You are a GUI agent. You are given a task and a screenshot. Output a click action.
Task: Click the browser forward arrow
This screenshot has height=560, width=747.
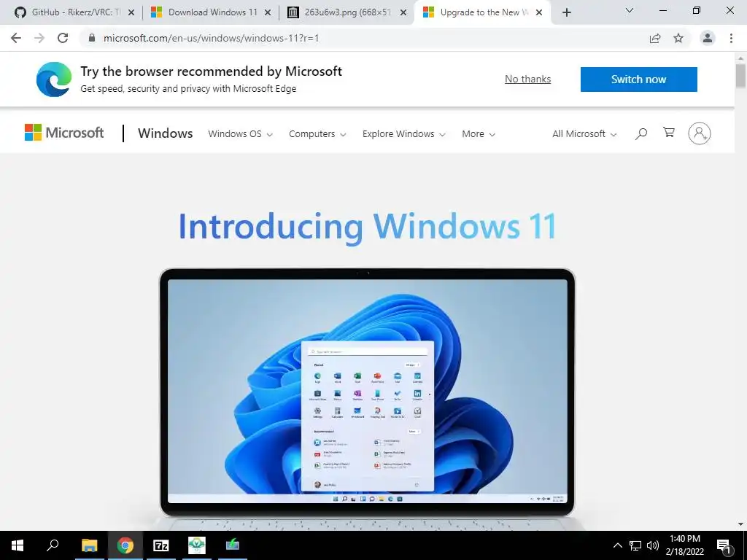39,38
